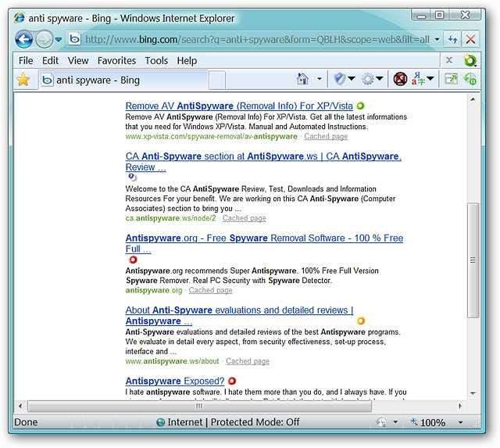Open the Tools menu
Screen dimensions: 500x448
point(156,60)
